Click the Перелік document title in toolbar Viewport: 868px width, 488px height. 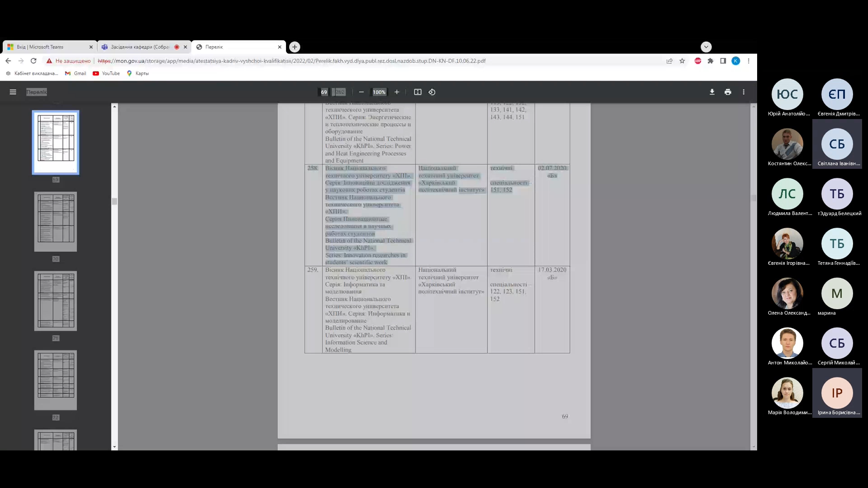tap(36, 92)
